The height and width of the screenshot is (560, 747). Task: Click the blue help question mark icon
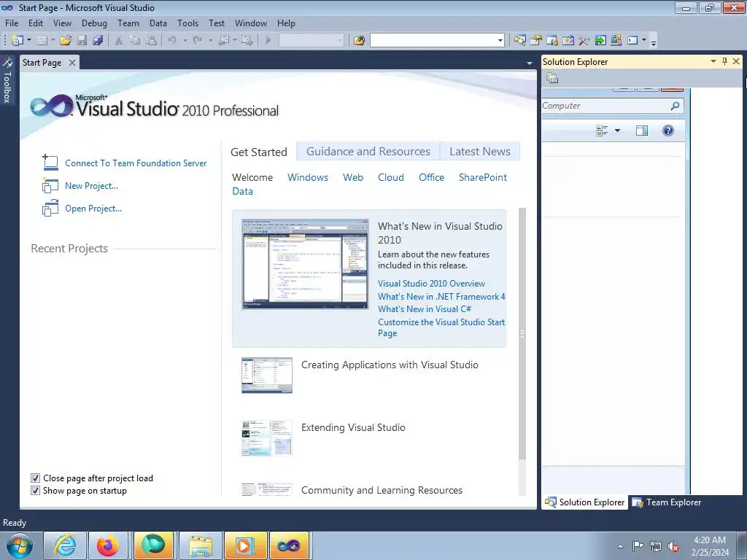pyautogui.click(x=668, y=131)
